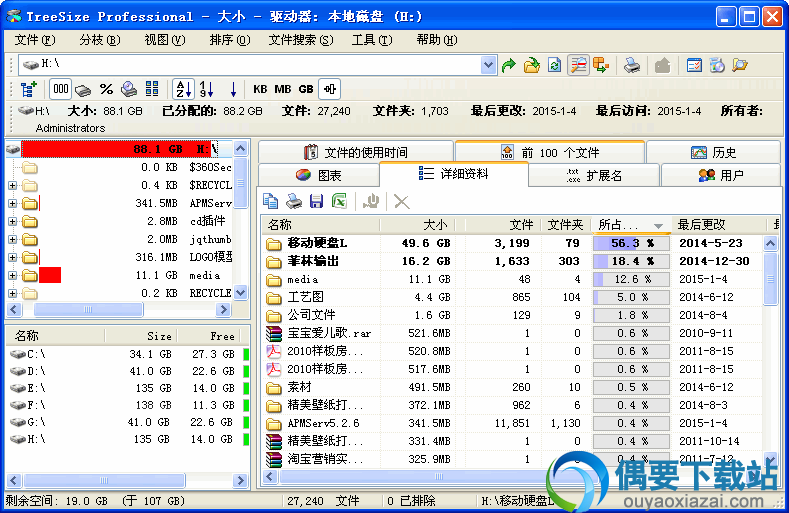Click the grayed home/up icon

tap(663, 65)
